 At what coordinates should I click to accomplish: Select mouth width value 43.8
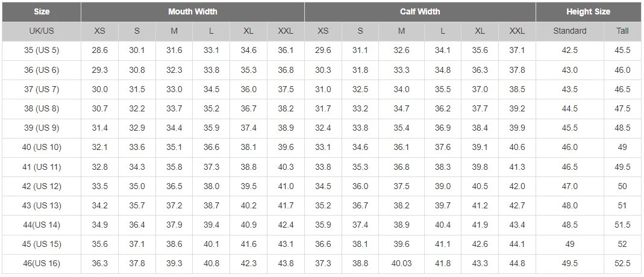click(286, 264)
